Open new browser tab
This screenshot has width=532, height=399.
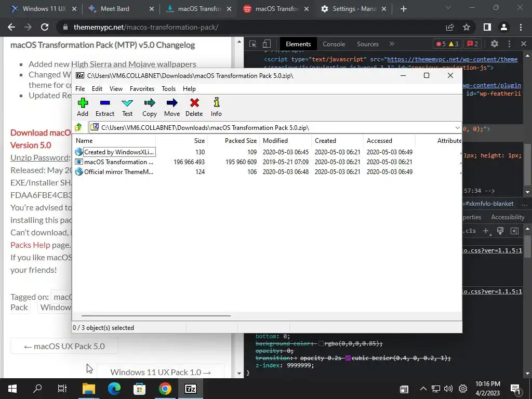403,9
